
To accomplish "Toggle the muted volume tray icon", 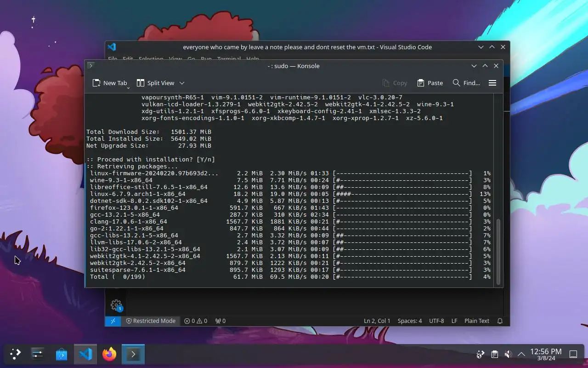I will [508, 354].
